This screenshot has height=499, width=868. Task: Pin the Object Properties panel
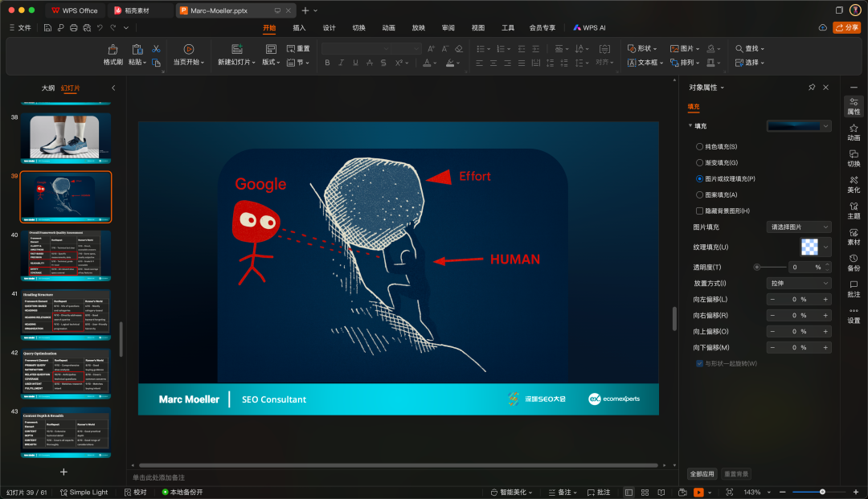click(812, 88)
